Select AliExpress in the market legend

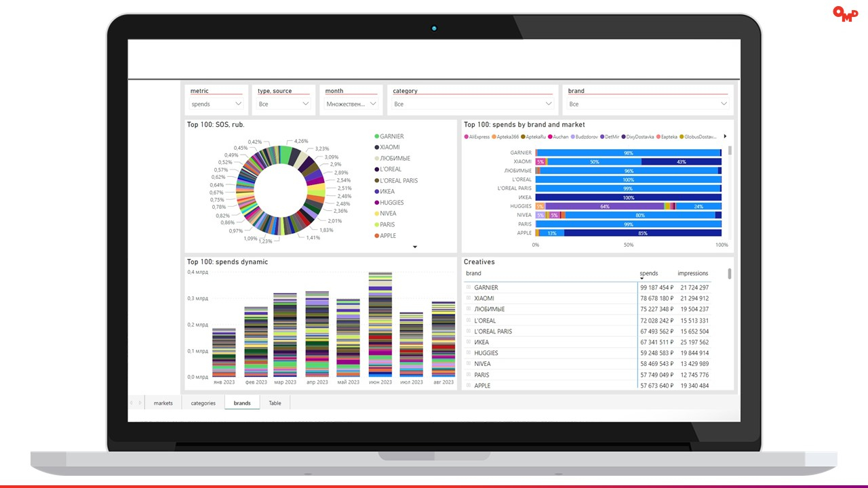(477, 136)
